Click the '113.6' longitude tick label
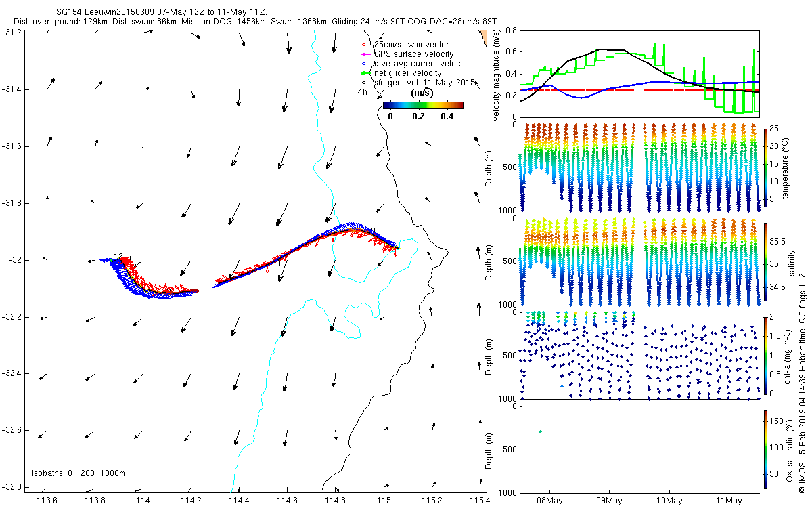The height and width of the screenshot is (508, 812). click(x=46, y=501)
